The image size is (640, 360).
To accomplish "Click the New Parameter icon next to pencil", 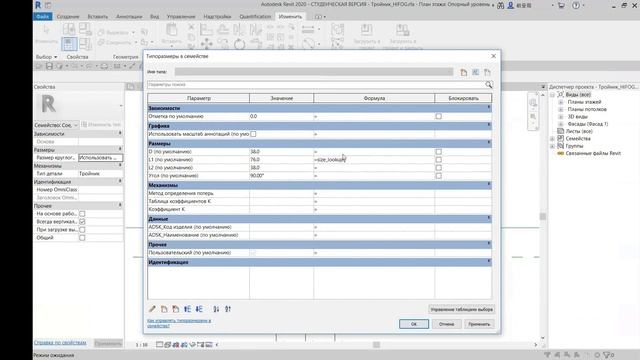I will pos(164,309).
